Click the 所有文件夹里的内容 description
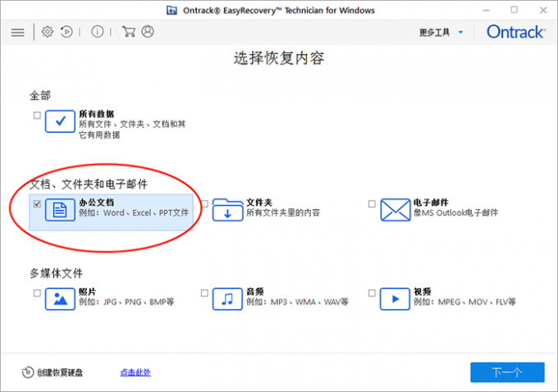The image size is (558, 392). (283, 212)
